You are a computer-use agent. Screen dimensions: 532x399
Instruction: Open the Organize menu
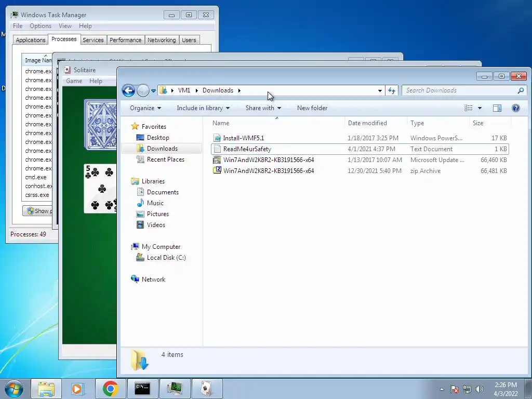point(145,108)
